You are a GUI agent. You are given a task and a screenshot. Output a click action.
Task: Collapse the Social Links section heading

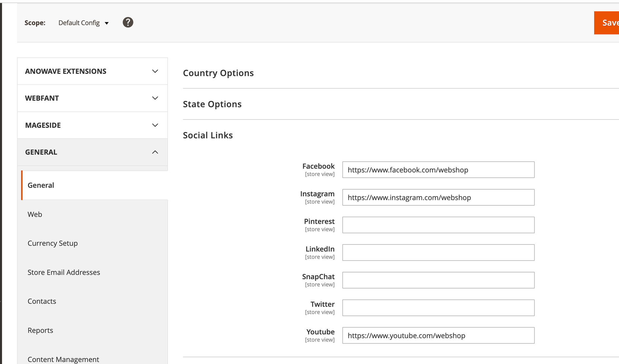click(x=208, y=135)
